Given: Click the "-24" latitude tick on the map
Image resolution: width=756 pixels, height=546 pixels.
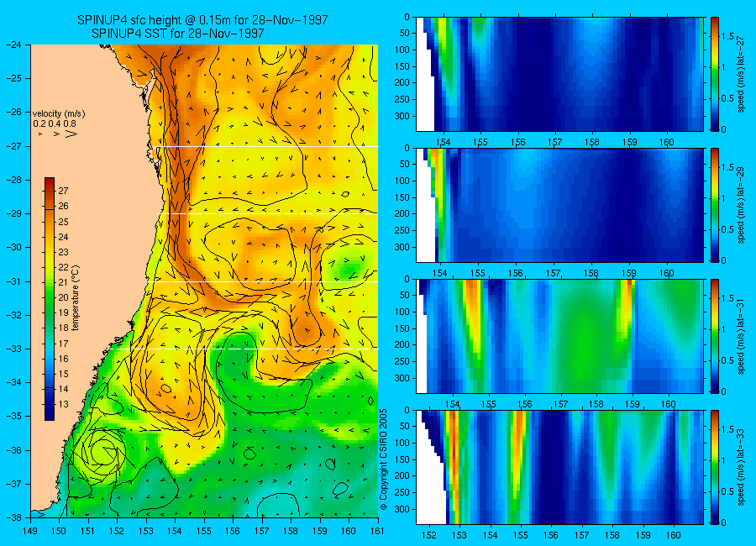Looking at the screenshot, I should (14, 45).
